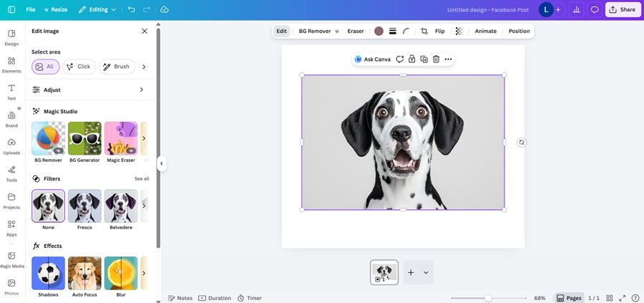Open the Resize menu
The image size is (644, 303).
pyautogui.click(x=55, y=9)
